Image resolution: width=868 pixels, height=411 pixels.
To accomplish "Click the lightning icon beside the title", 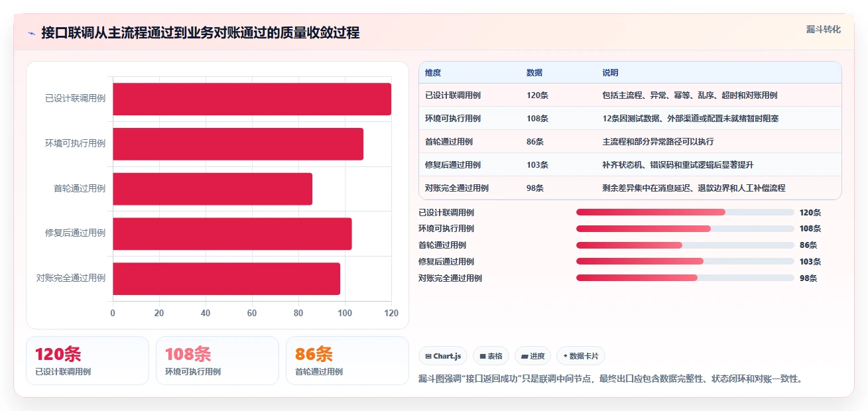I will coord(31,33).
